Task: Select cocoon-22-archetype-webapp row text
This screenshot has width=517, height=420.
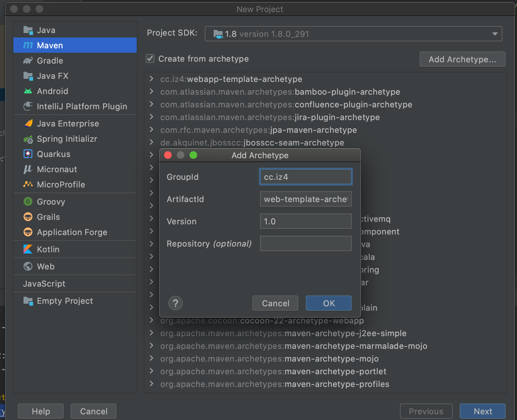Action: point(262,321)
